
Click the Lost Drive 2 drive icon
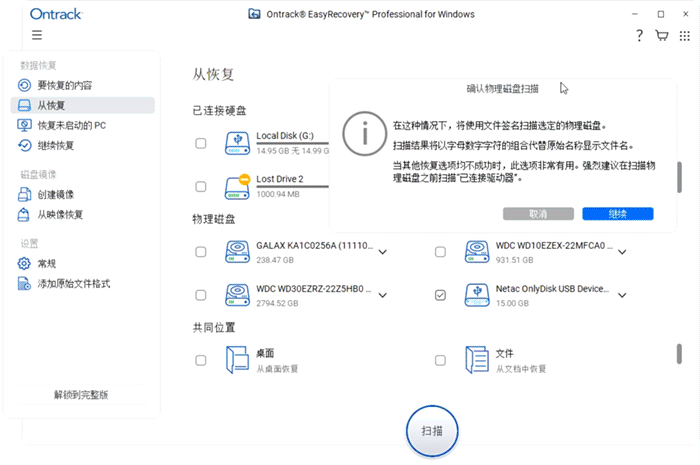pyautogui.click(x=237, y=187)
